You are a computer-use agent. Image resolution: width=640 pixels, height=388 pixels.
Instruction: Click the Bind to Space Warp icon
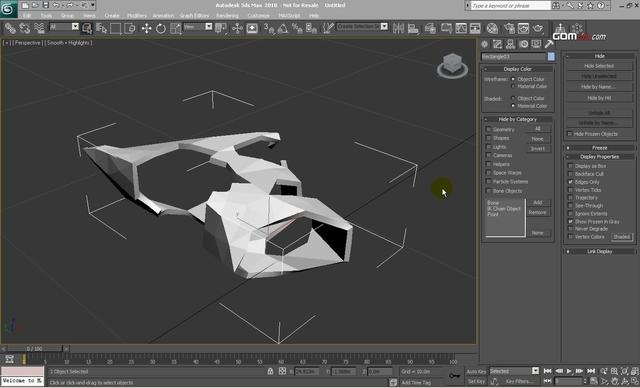(39, 28)
